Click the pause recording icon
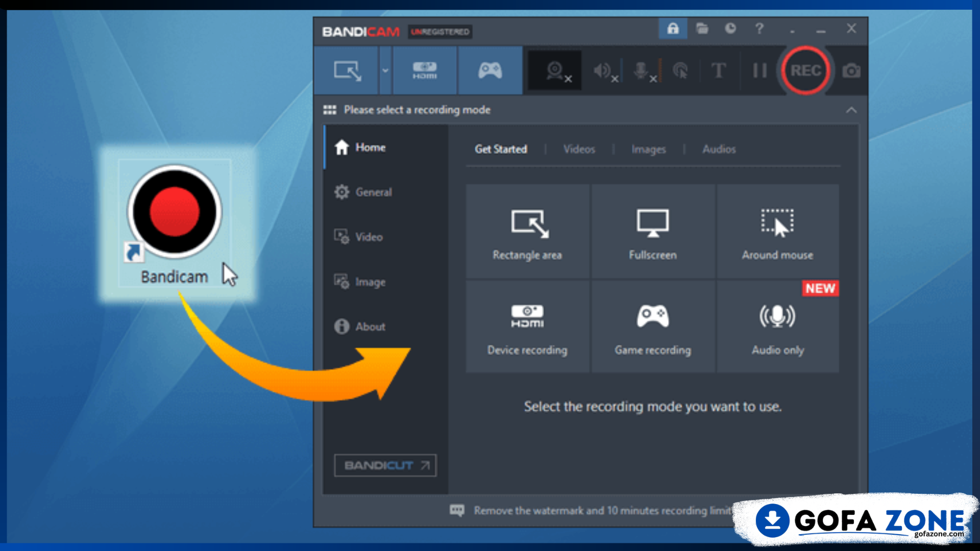980x551 pixels. [759, 71]
